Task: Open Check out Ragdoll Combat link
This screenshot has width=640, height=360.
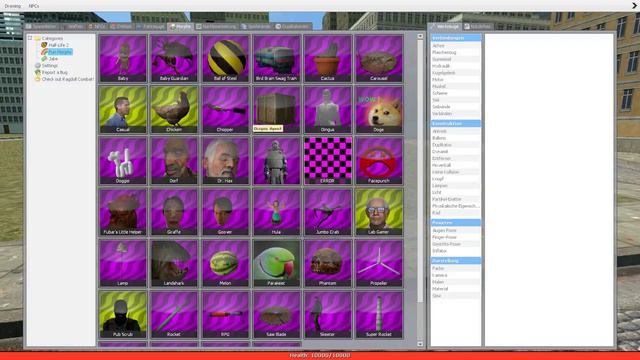Action: [67, 79]
